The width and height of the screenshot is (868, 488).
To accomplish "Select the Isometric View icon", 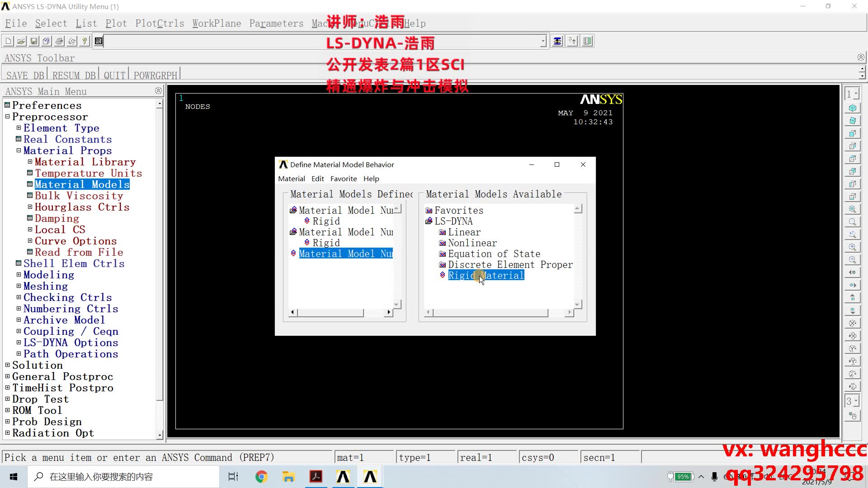I will pyautogui.click(x=852, y=108).
